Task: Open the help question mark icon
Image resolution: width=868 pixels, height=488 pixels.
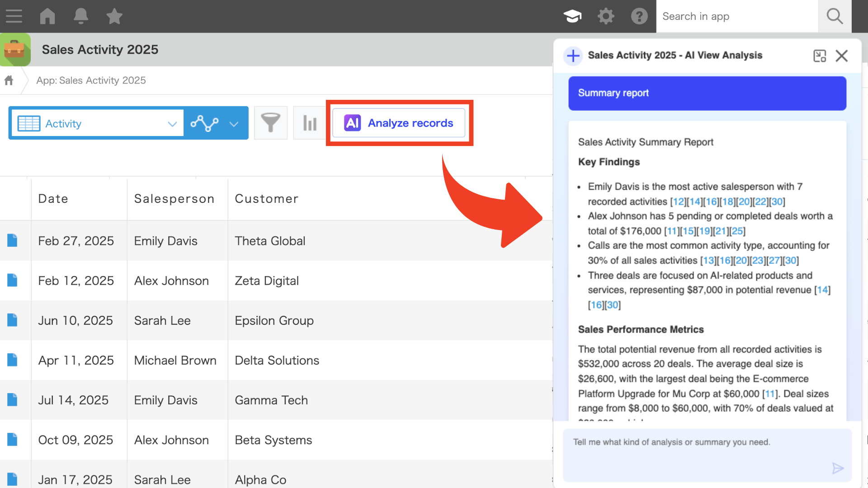Action: pyautogui.click(x=639, y=16)
